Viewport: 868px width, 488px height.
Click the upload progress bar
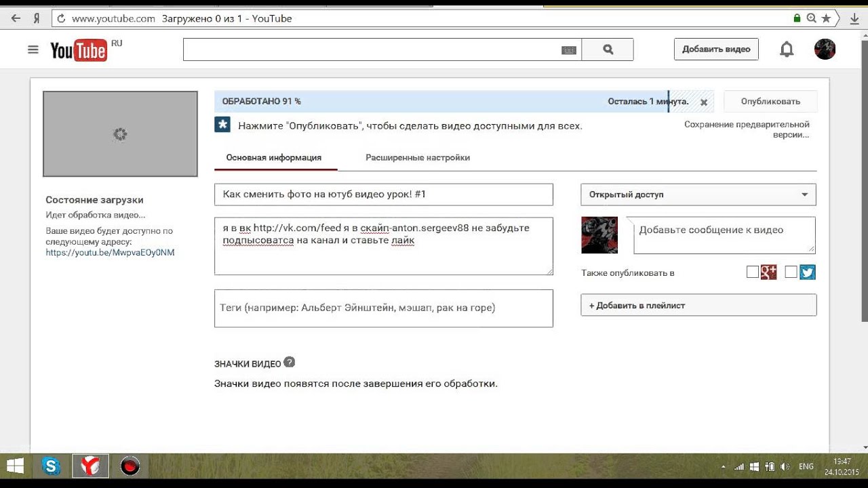point(464,101)
